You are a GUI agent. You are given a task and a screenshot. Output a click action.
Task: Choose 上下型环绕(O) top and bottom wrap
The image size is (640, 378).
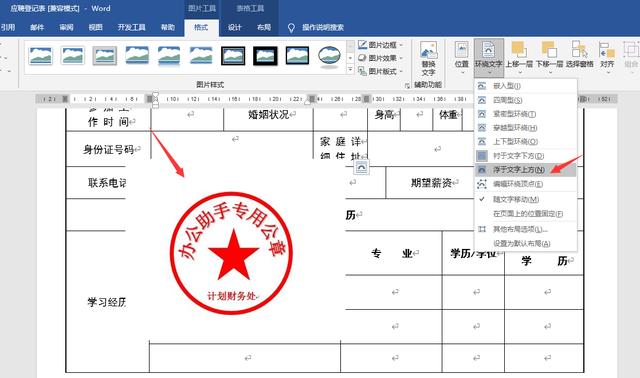[526, 142]
